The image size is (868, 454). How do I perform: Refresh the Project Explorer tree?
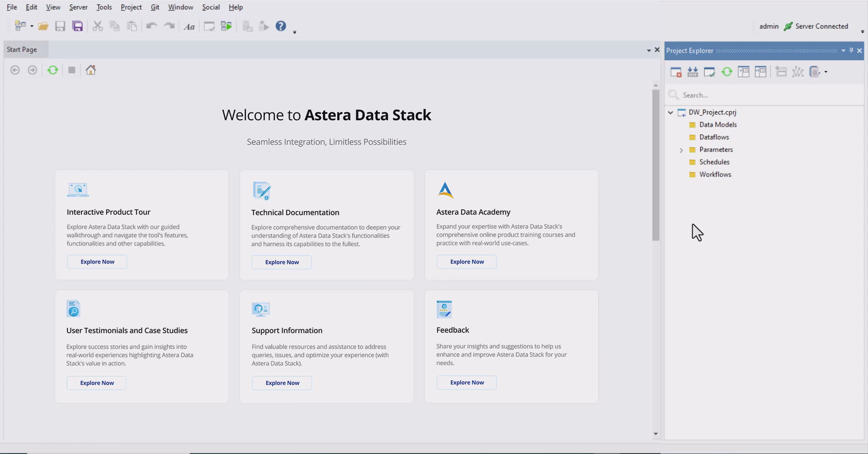click(727, 72)
